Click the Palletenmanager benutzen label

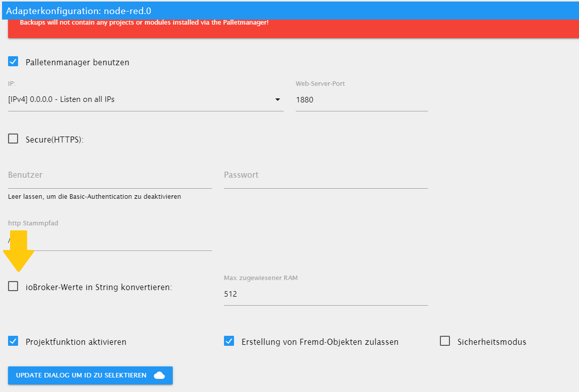[x=77, y=62]
